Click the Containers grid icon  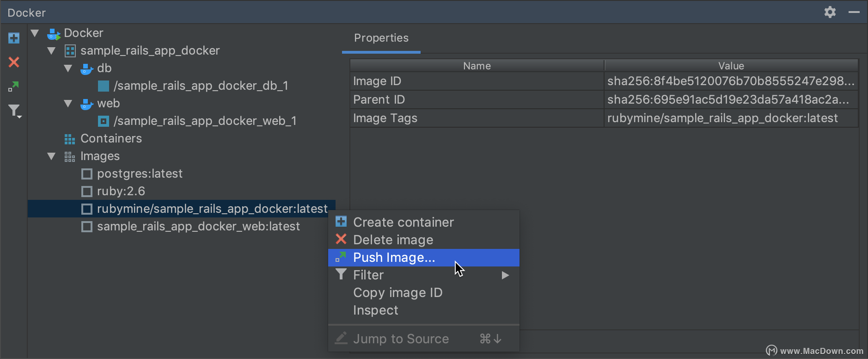pos(70,139)
